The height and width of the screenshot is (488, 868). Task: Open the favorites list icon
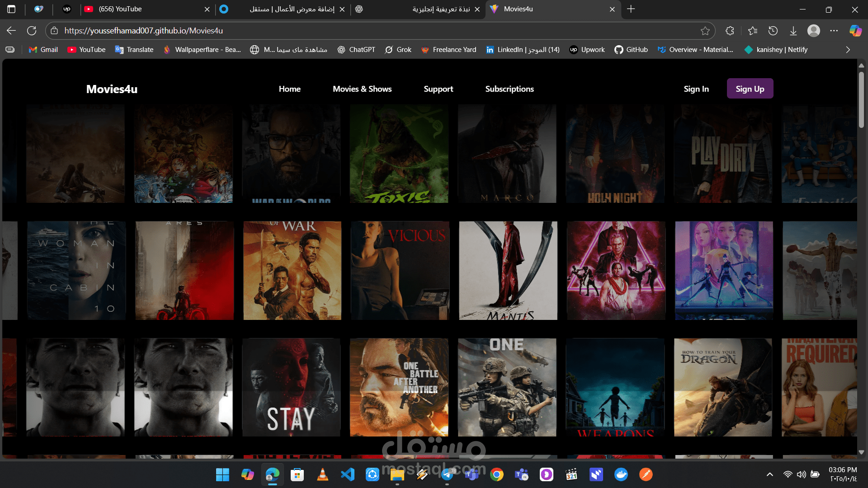tap(752, 31)
